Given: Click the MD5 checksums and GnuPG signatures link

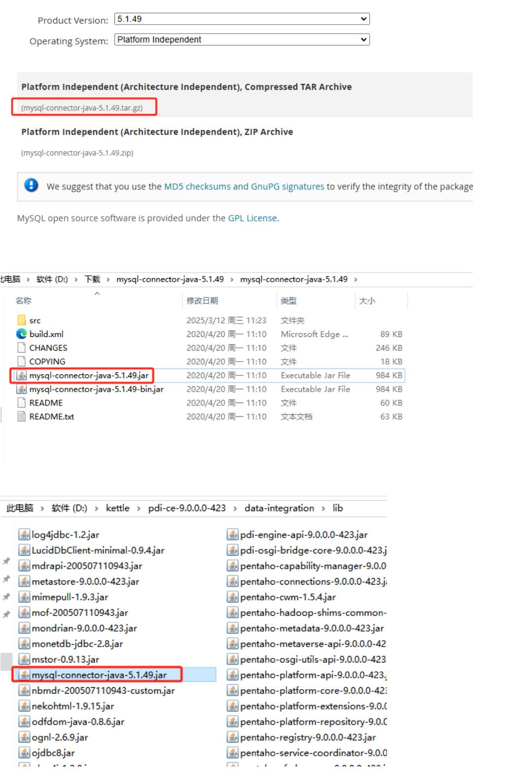Looking at the screenshot, I should [x=244, y=186].
